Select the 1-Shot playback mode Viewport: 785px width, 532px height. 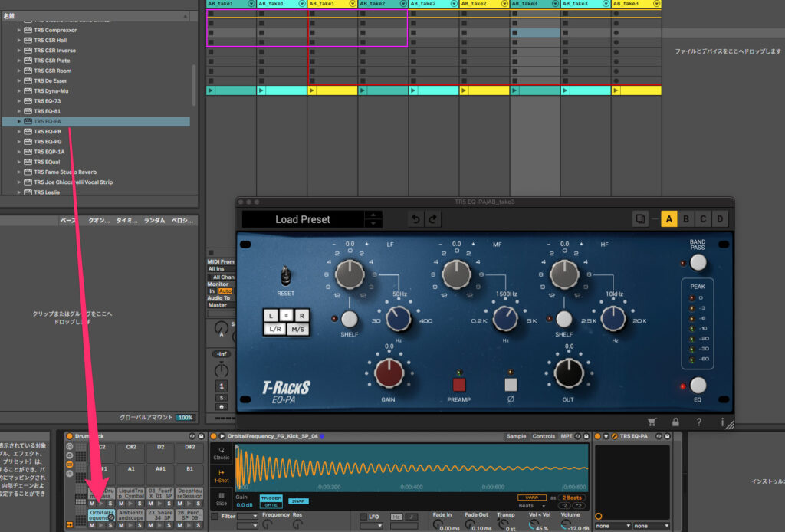[222, 478]
